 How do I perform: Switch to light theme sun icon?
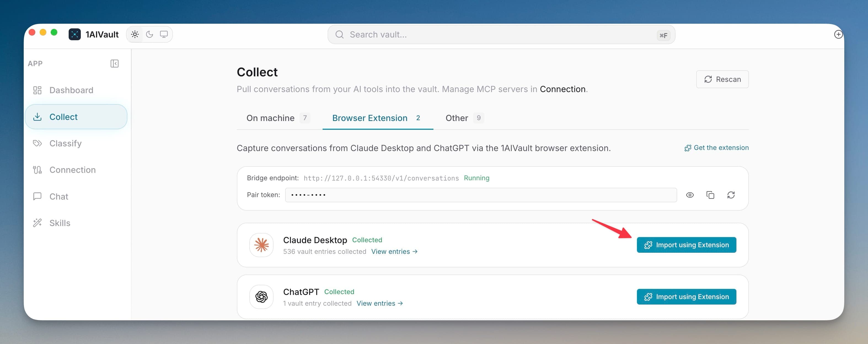135,34
